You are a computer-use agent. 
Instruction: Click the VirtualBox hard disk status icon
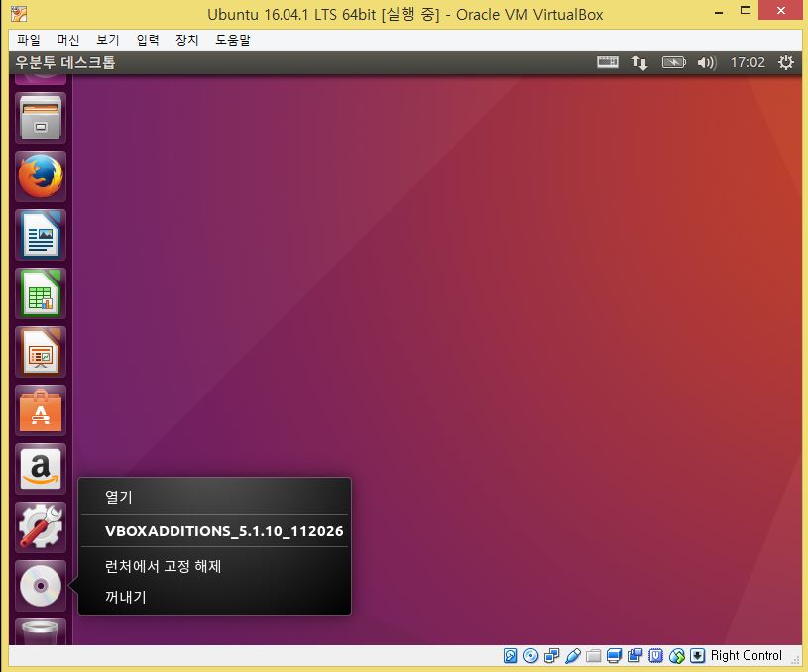coord(511,655)
